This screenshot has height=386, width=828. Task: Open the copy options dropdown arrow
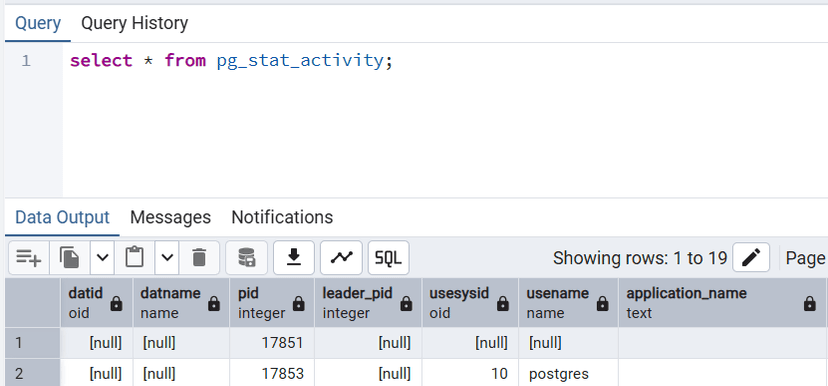click(x=102, y=258)
